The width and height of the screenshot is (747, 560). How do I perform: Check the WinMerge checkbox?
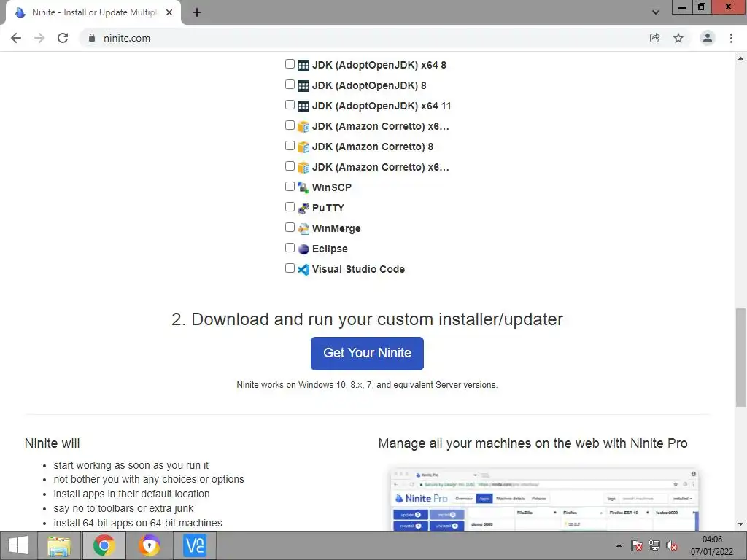click(x=290, y=227)
